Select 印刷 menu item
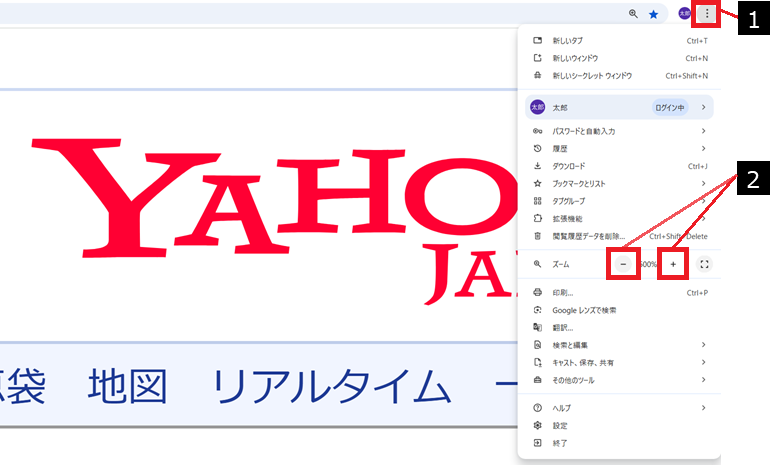This screenshot has height=465, width=773. tap(620, 293)
